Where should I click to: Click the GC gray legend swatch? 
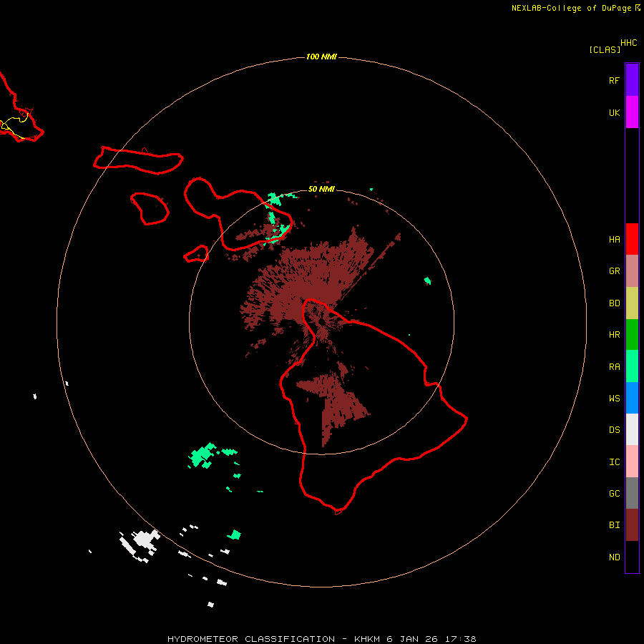(x=632, y=493)
